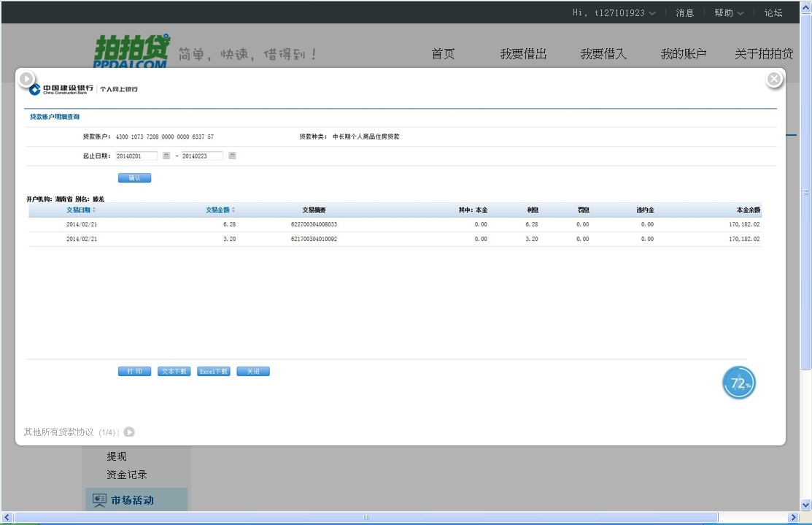Click the Excel下载 download button
Image resolution: width=812 pixels, height=525 pixels.
pyautogui.click(x=214, y=371)
